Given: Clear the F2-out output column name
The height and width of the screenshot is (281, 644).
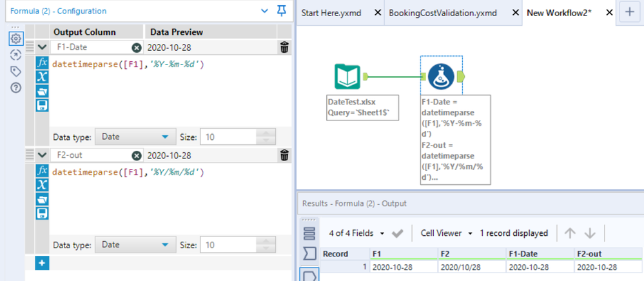Looking at the screenshot, I should pyautogui.click(x=137, y=155).
